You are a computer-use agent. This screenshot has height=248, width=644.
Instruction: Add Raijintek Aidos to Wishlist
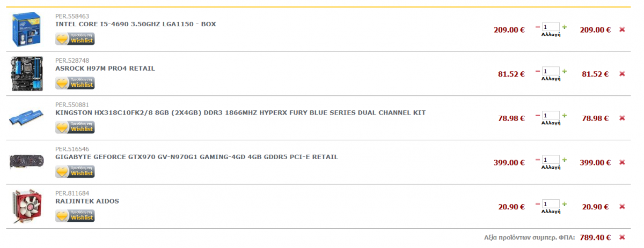(75, 216)
